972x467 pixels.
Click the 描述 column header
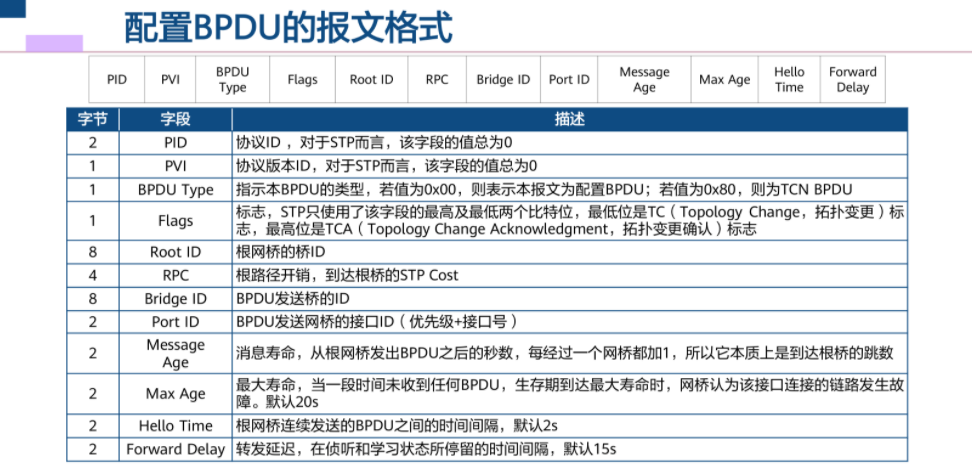[x=570, y=119]
